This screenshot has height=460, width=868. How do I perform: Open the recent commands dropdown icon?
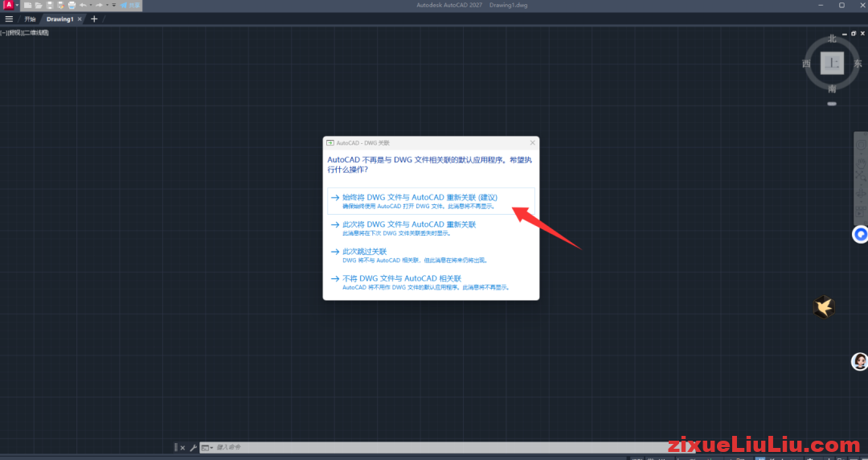(207, 447)
